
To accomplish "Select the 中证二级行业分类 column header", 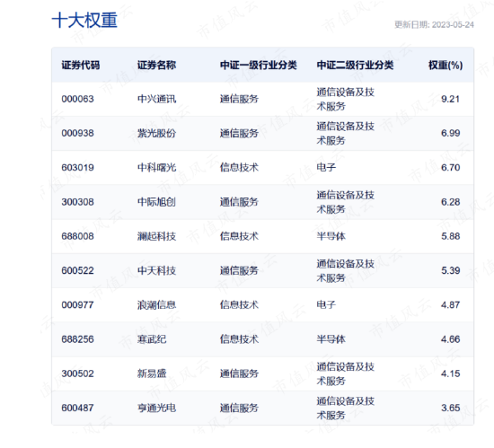I will pos(355,66).
